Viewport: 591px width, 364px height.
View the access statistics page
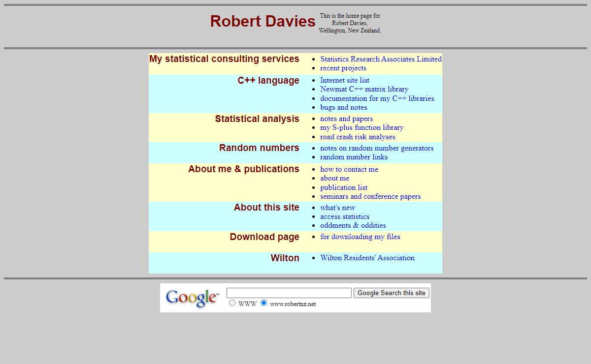pos(345,216)
